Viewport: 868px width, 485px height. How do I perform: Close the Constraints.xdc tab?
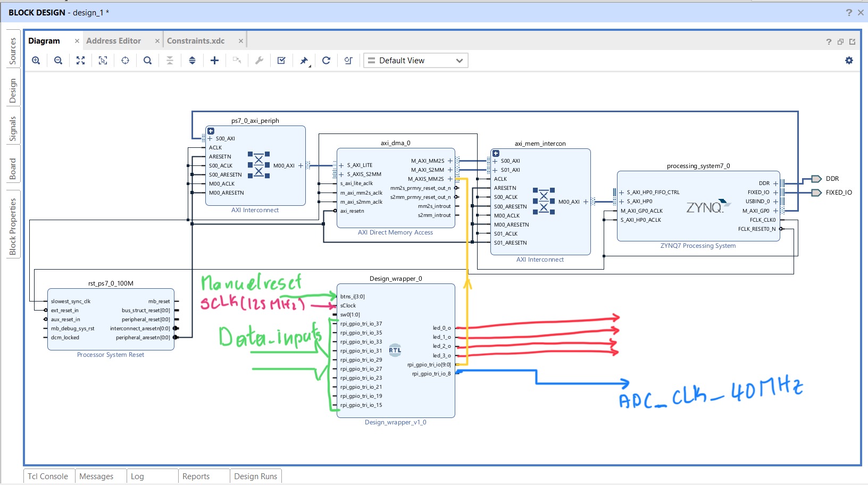241,41
